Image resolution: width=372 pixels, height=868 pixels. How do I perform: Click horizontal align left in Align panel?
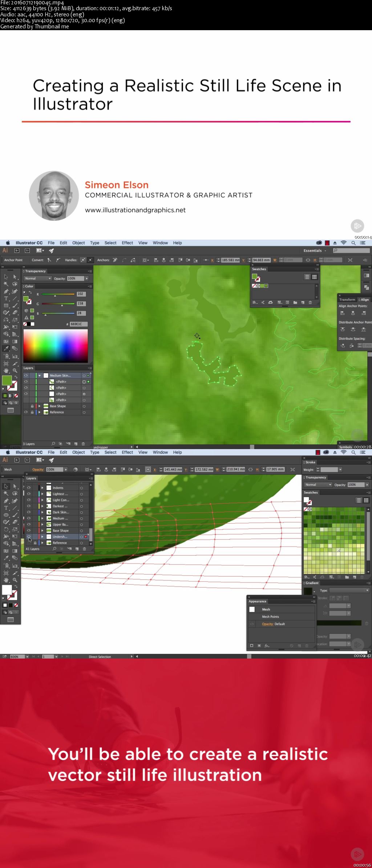[342, 313]
